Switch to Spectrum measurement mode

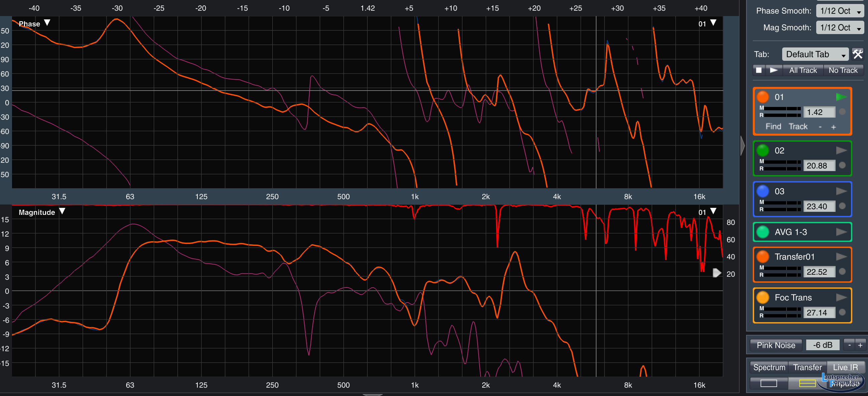click(x=769, y=367)
